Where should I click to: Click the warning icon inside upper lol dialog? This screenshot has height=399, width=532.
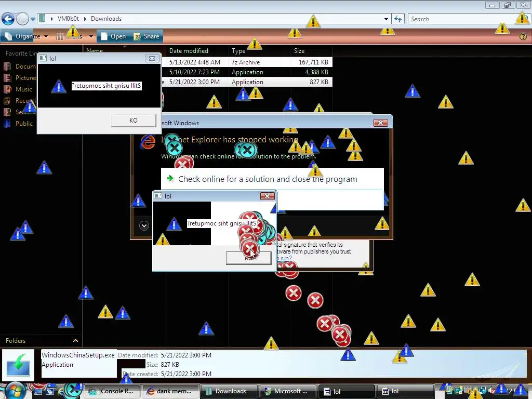click(x=59, y=86)
